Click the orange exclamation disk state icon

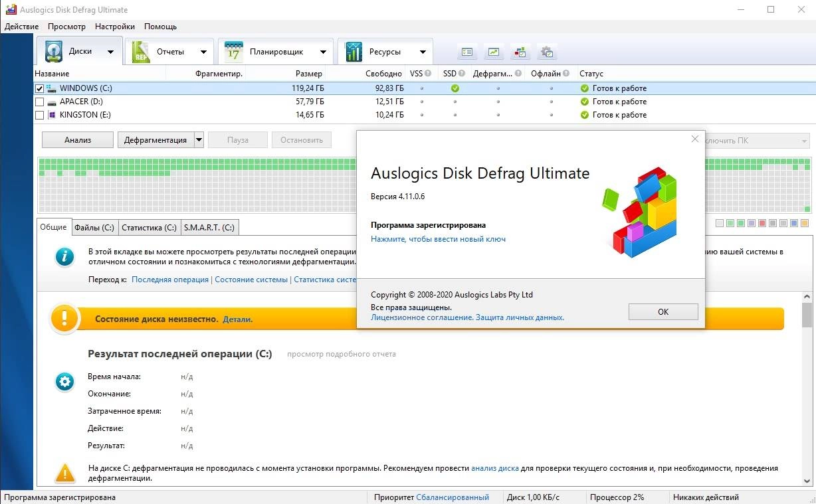coord(64,318)
